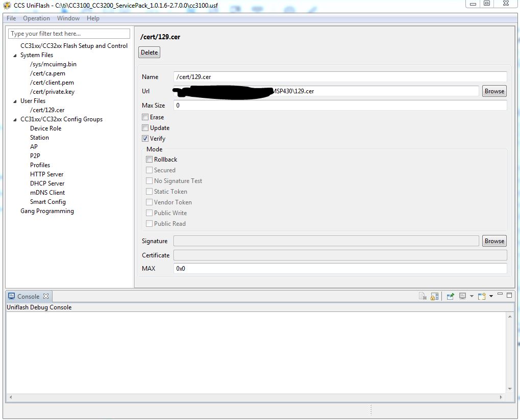Screen dimensions: 520x420
Task: Click the Max Size input field
Action: point(340,106)
